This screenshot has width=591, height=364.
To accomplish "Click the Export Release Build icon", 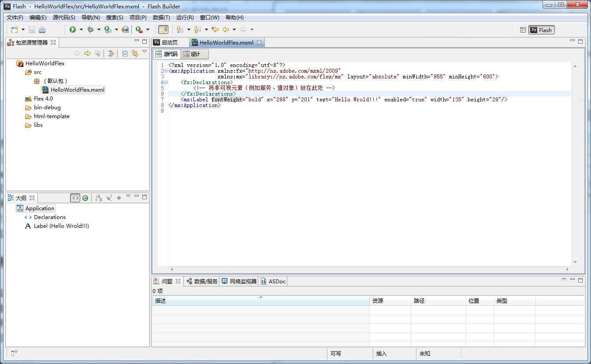I will [x=125, y=30].
